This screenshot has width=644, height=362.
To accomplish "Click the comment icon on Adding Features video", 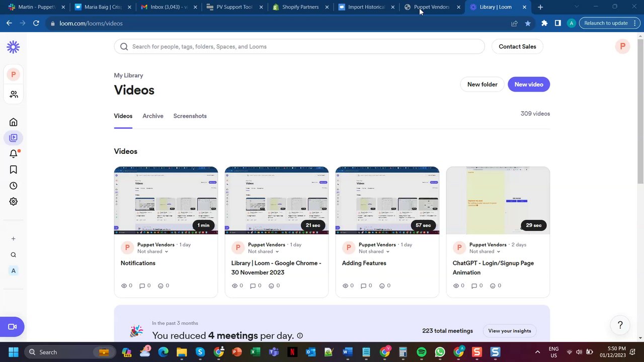I will click(x=364, y=286).
